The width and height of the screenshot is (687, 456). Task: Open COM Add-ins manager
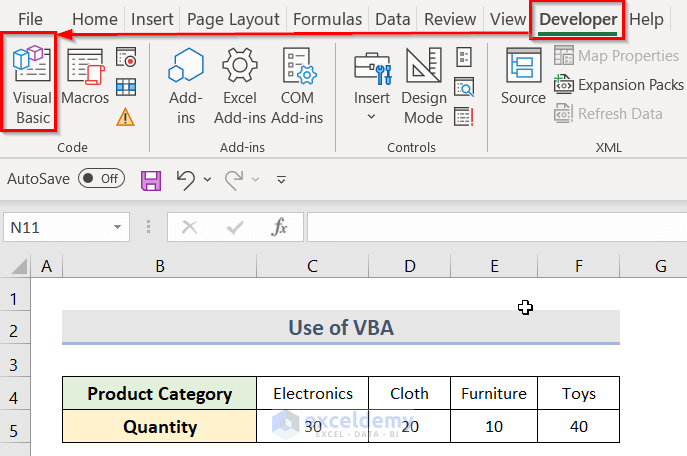click(297, 85)
